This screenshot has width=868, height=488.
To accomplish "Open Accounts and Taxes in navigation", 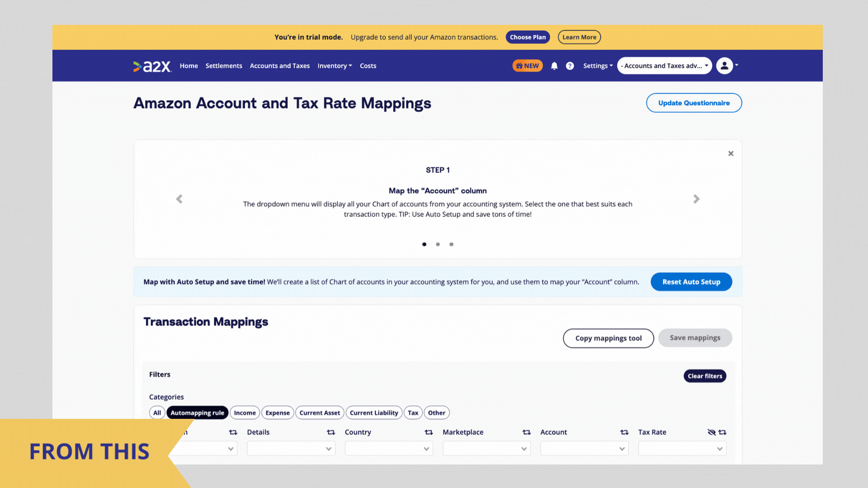I will point(280,66).
